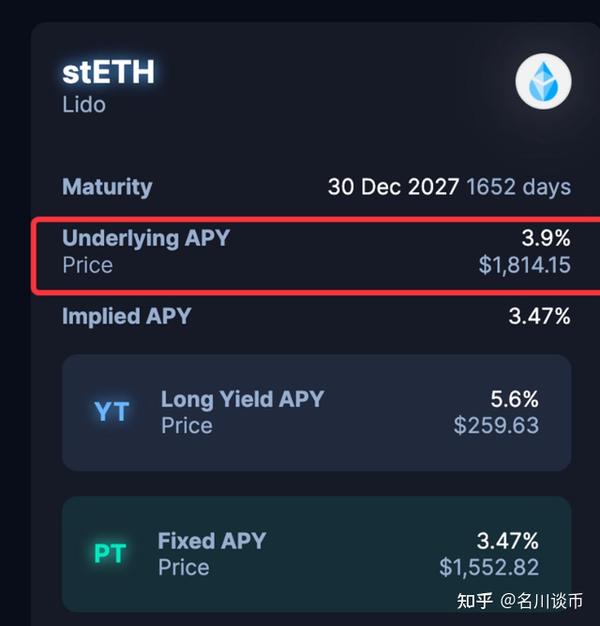Select the Maturity label
The height and width of the screenshot is (626, 600).
click(x=107, y=187)
